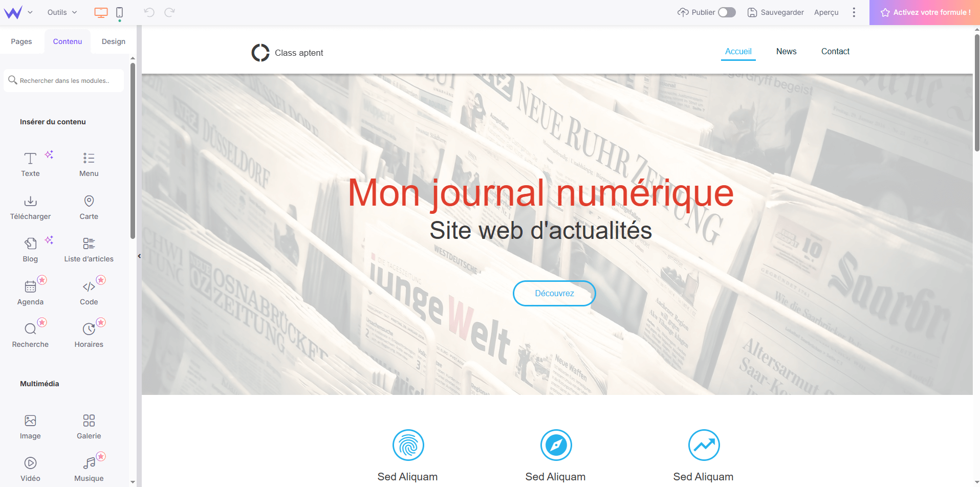Image resolution: width=980 pixels, height=487 pixels.
Task: Add a Musique module
Action: (89, 469)
